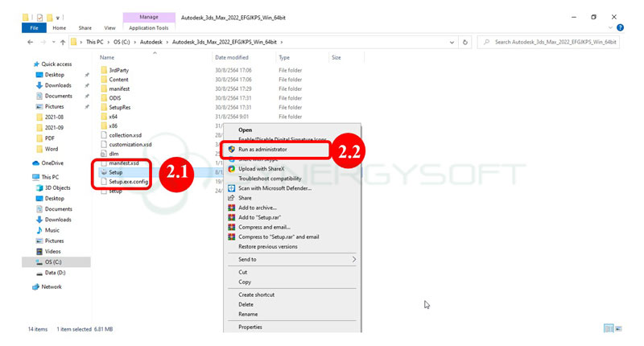This screenshot has height=346, width=644.
Task: Open Network in the navigation pane
Action: coord(51,286)
